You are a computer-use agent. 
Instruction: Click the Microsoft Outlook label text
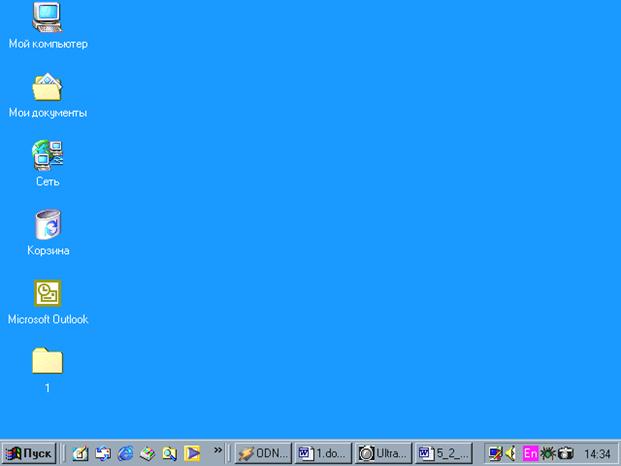point(48,319)
